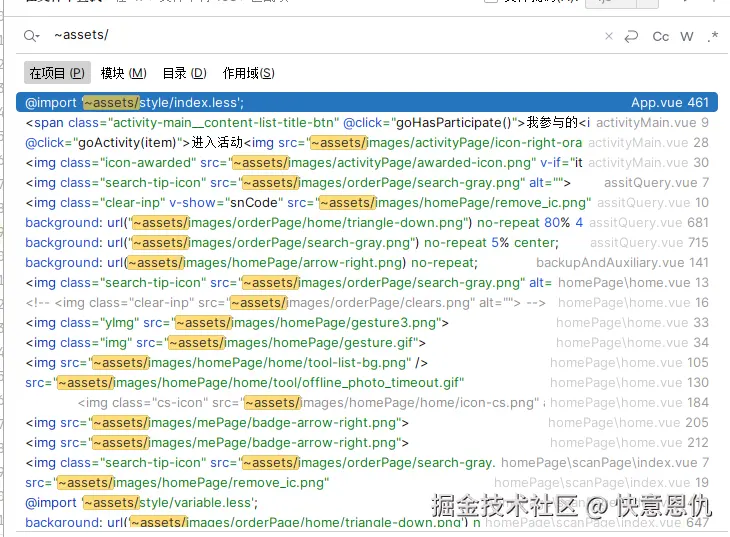The image size is (730, 537).
Task: Select the home.vue 184 icon-cs.png result
Action: click(367, 403)
